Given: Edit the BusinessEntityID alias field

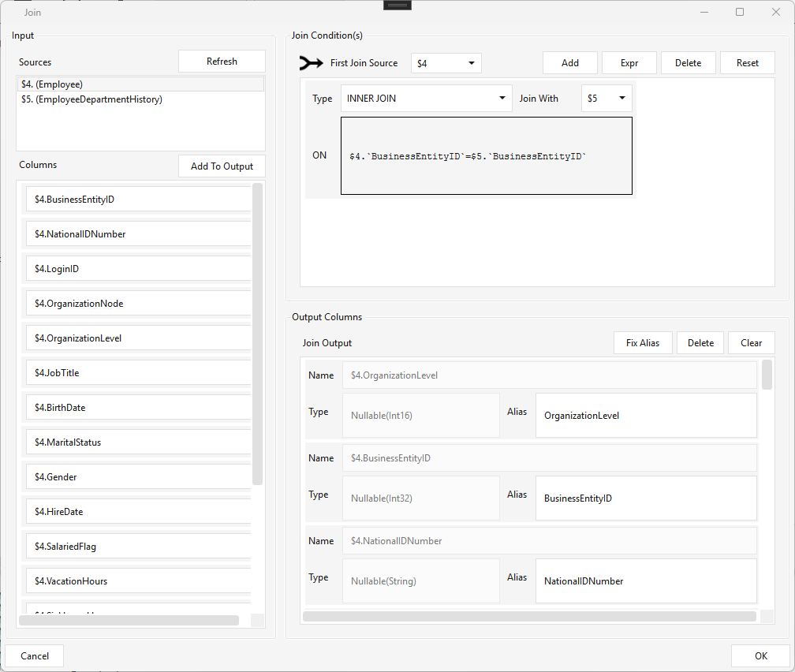Looking at the screenshot, I should (x=646, y=498).
